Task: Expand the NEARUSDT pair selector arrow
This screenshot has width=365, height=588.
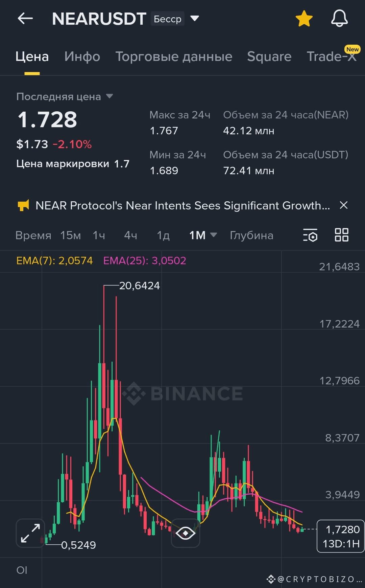Action: click(x=195, y=18)
